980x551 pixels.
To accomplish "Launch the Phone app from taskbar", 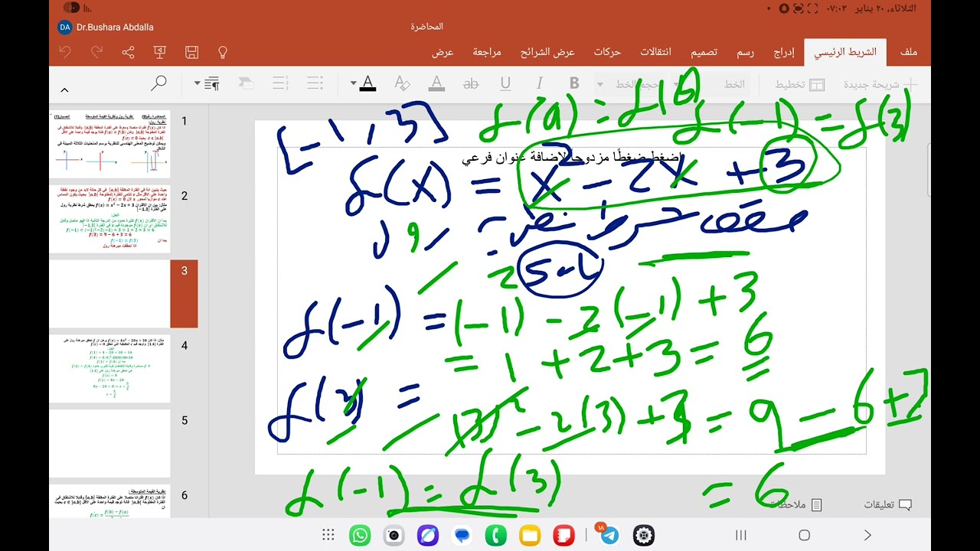I will pyautogui.click(x=495, y=535).
